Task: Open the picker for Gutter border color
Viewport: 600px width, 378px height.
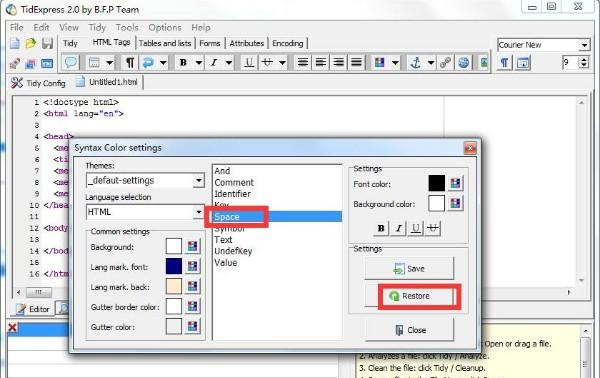Action: point(192,306)
